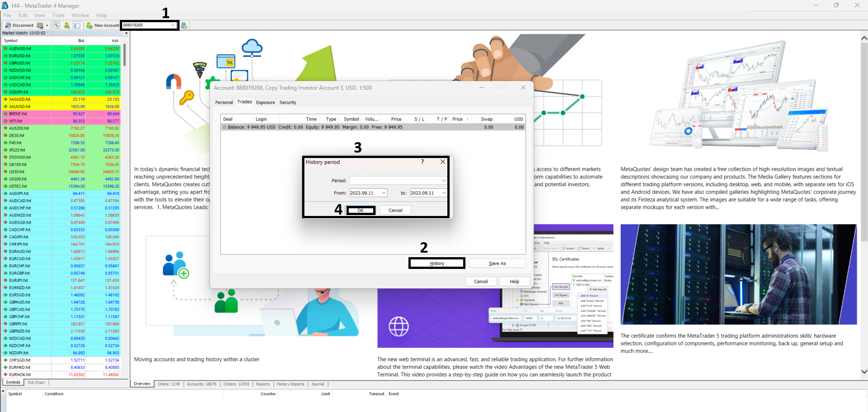
Task: Open the Reports tab
Action: coord(263,384)
